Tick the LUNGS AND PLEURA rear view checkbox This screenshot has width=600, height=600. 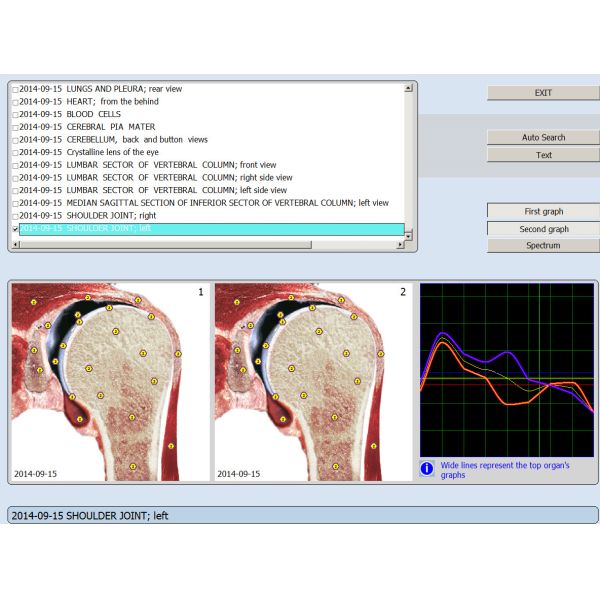tap(15, 89)
